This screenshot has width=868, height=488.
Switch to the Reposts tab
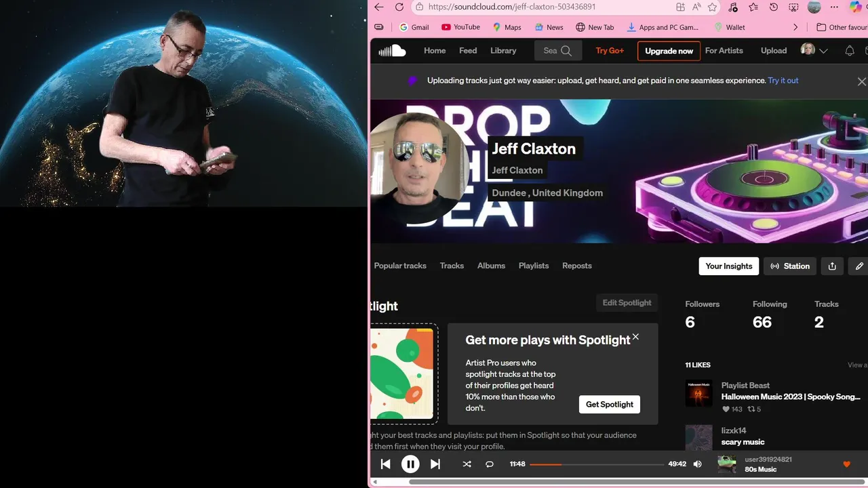577,266
